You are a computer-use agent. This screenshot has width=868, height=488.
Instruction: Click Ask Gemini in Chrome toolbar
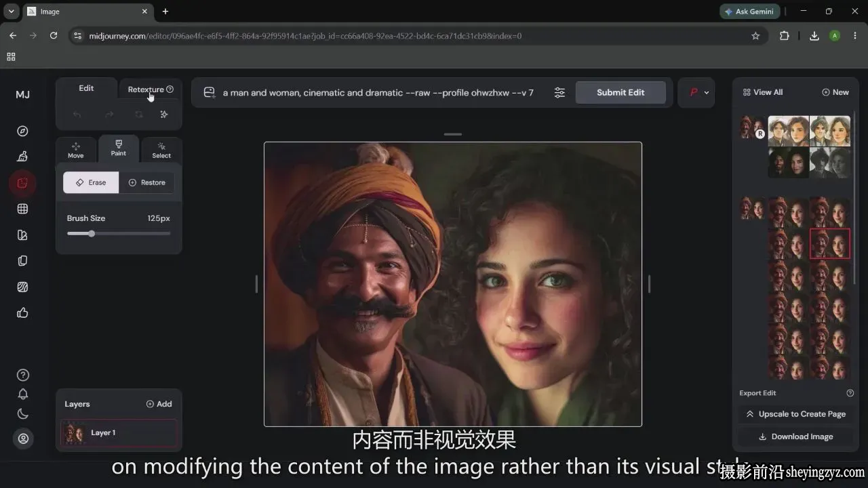[750, 12]
